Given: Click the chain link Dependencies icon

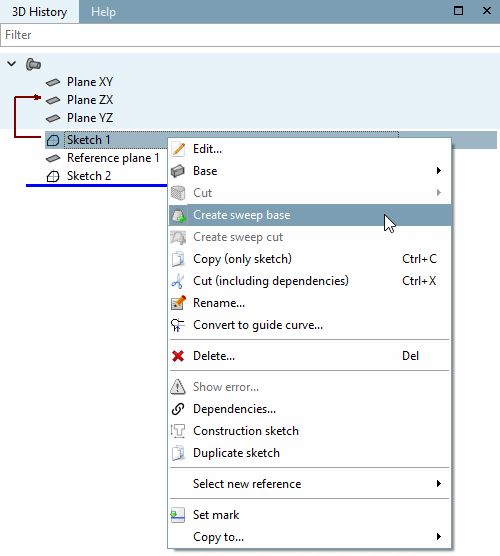Looking at the screenshot, I should (x=178, y=409).
